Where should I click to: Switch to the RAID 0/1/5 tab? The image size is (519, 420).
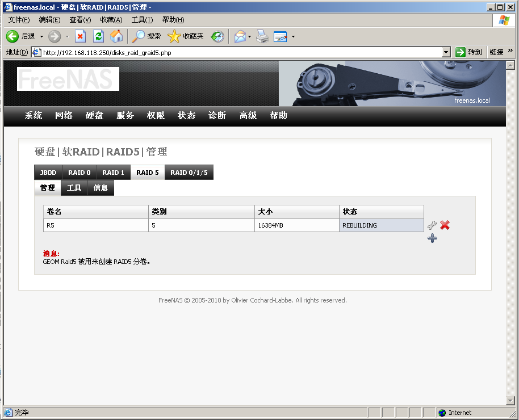(x=189, y=173)
